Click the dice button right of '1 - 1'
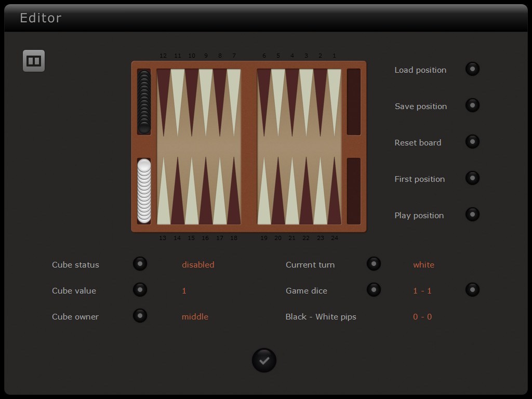 [x=472, y=289]
